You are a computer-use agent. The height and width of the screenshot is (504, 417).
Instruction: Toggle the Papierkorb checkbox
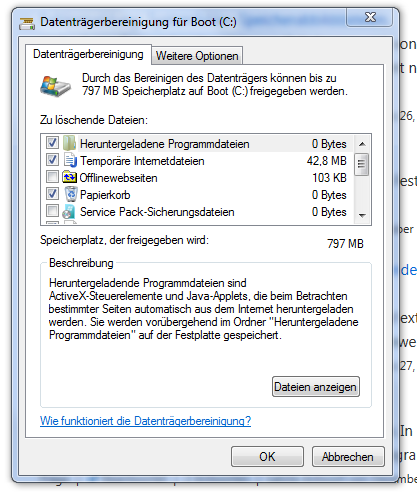pos(52,193)
